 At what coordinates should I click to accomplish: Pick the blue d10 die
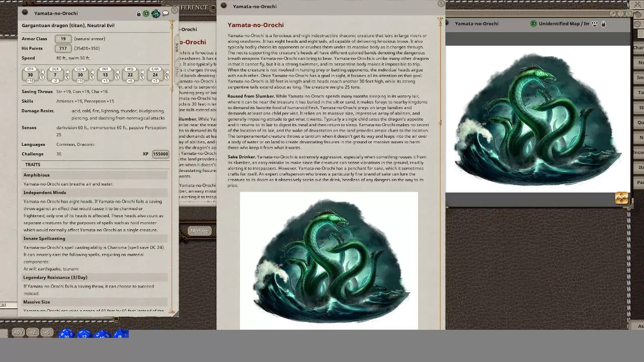(102, 334)
